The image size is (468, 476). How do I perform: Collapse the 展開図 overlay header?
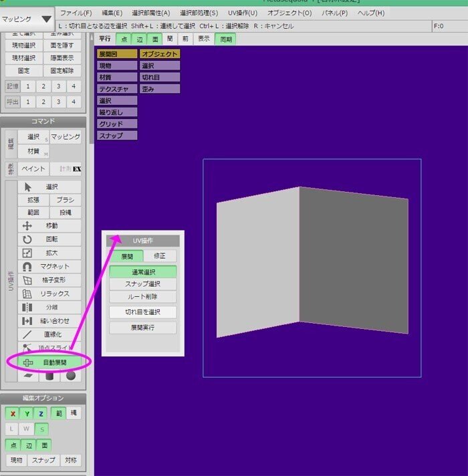click(x=117, y=54)
